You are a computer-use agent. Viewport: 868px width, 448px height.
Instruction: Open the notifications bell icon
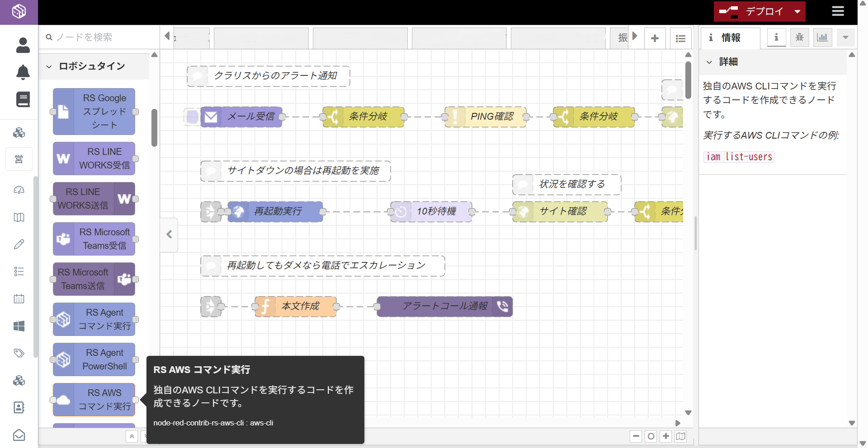pos(23,72)
